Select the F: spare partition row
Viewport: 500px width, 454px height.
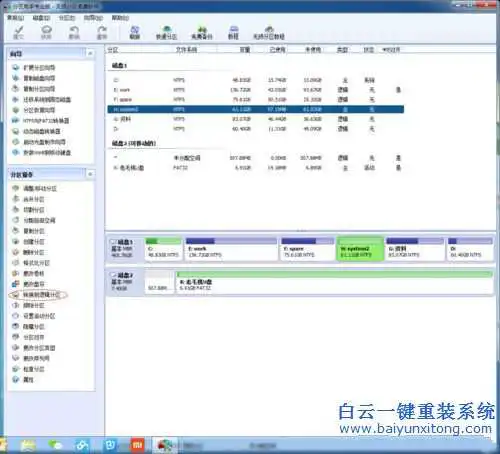click(256, 100)
